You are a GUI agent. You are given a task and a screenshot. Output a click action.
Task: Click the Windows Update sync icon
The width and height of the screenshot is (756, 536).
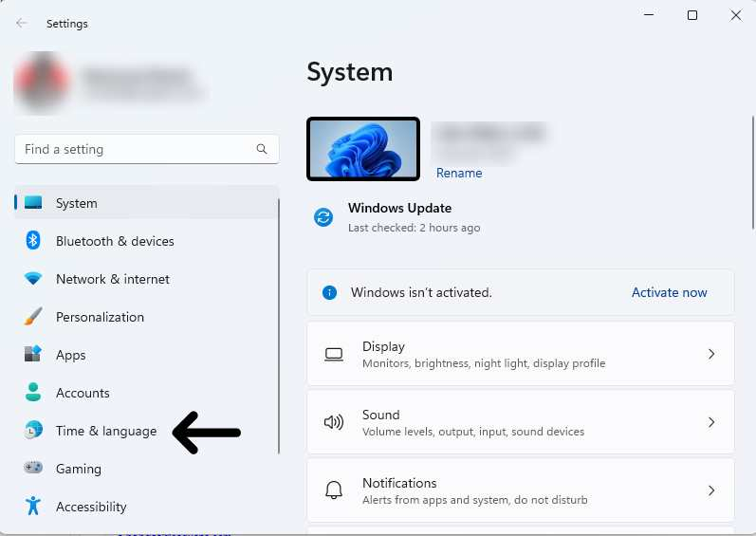[x=323, y=217]
